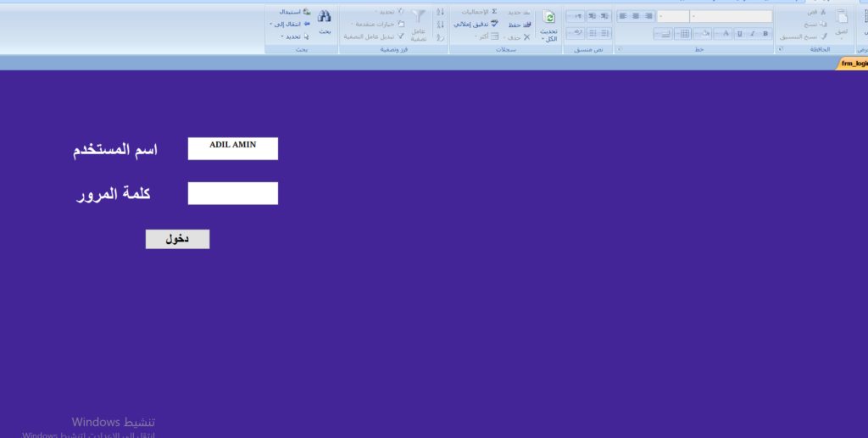The image size is (868, 438).
Task: Run spelling check (تدقيق إملائي)
Action: [476, 25]
